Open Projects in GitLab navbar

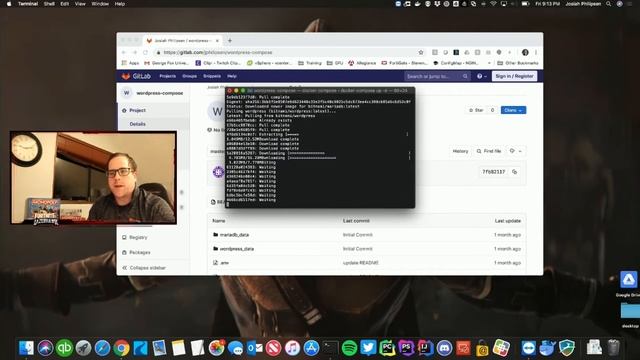click(167, 76)
